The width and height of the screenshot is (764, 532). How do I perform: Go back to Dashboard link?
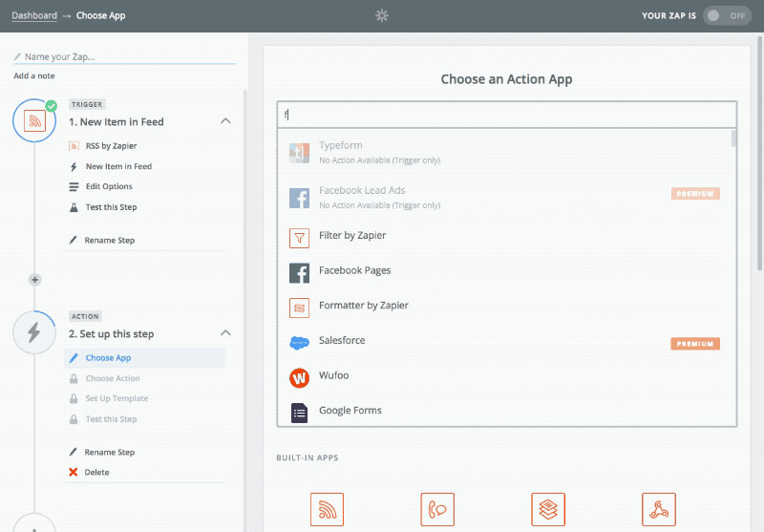[34, 15]
